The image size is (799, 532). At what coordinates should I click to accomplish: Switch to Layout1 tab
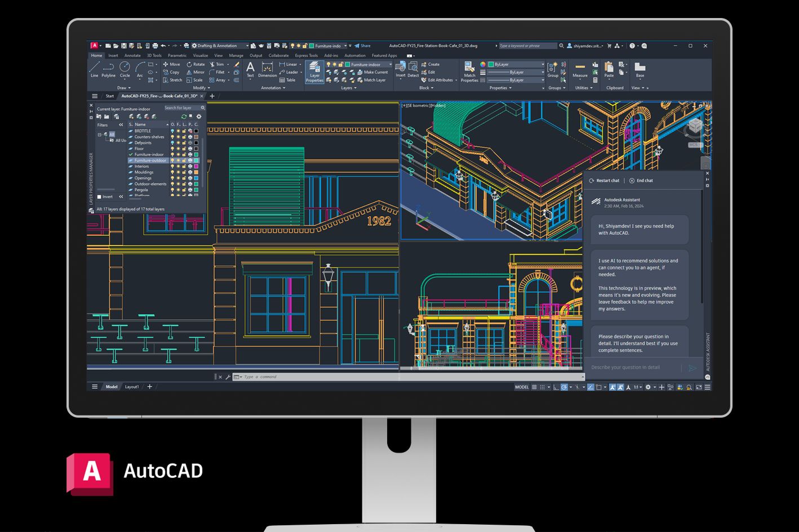tap(132, 387)
